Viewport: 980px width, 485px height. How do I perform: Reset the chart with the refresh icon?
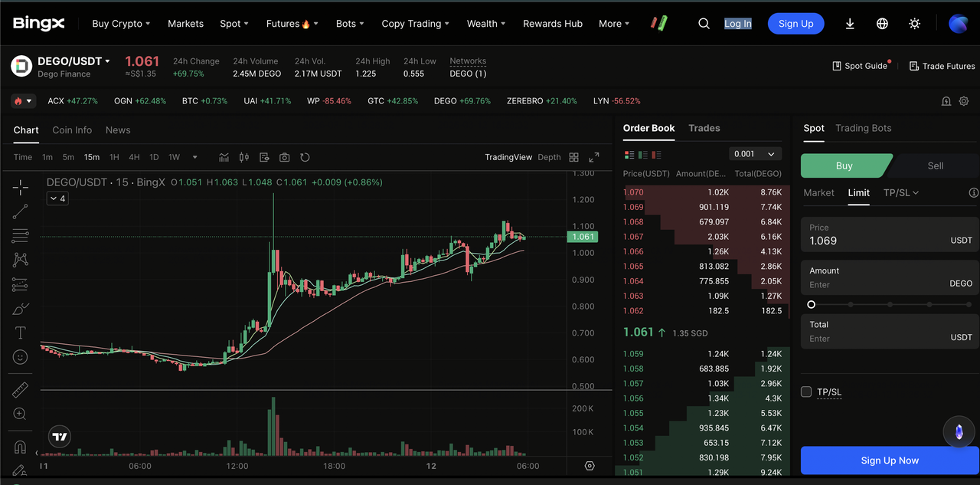pos(305,157)
